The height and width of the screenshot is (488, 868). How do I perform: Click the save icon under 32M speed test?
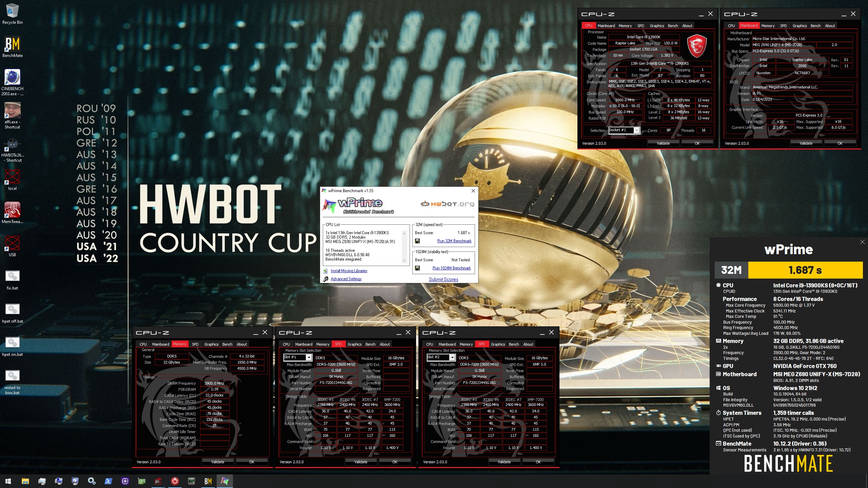[x=417, y=241]
